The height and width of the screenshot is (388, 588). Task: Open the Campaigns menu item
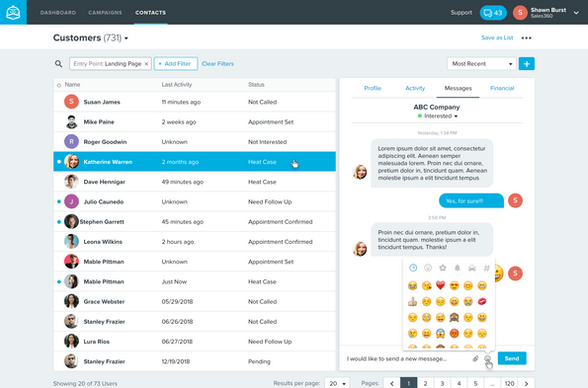[105, 13]
